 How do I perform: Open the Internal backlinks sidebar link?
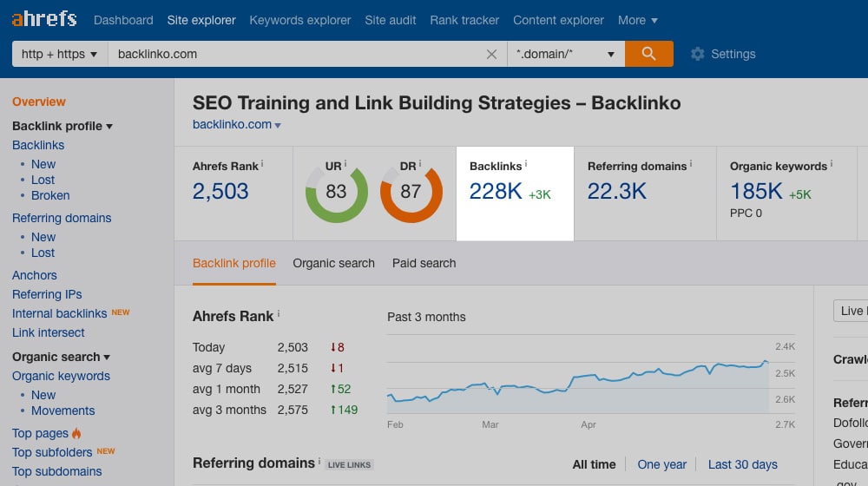59,313
